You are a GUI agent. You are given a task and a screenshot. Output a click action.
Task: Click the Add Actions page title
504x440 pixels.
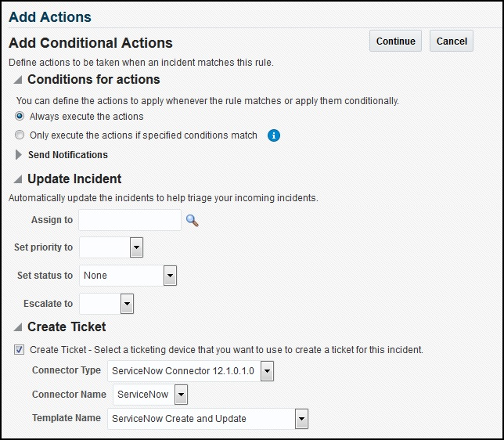[x=50, y=16]
